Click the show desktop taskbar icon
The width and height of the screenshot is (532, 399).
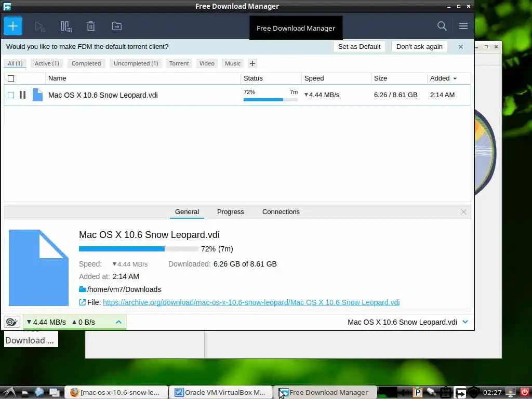[54, 393]
